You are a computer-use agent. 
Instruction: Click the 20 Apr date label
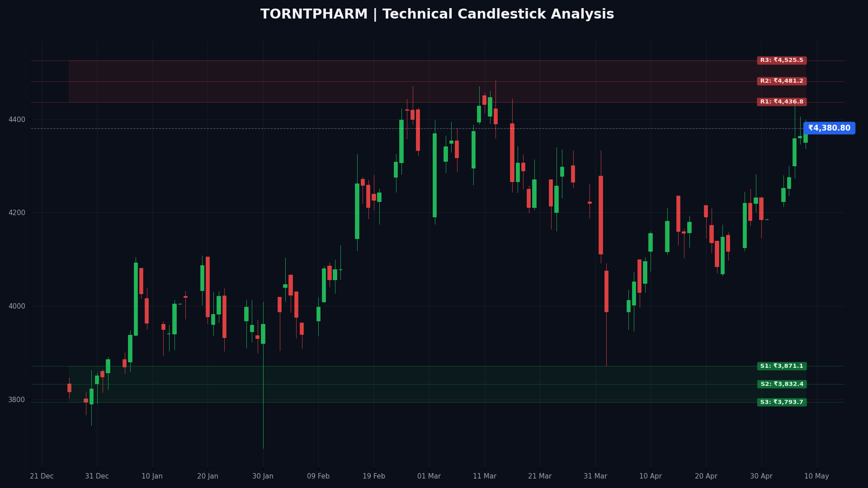pos(706,476)
